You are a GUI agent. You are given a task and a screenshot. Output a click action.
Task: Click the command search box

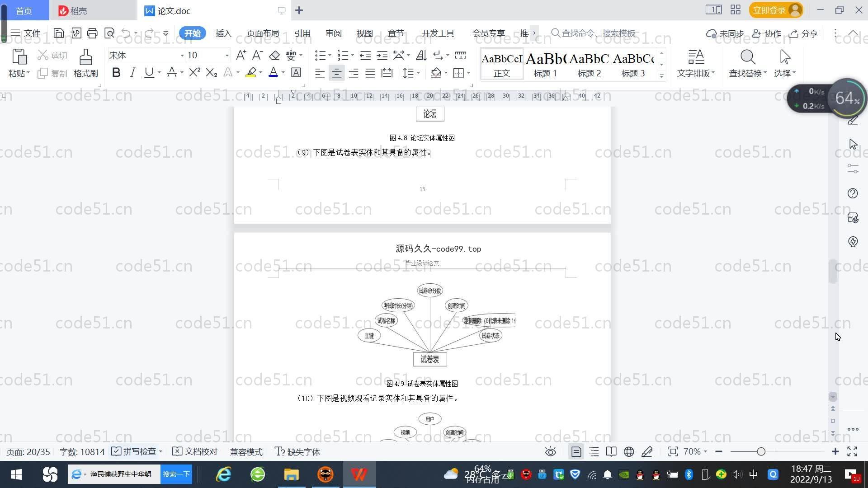pos(593,33)
